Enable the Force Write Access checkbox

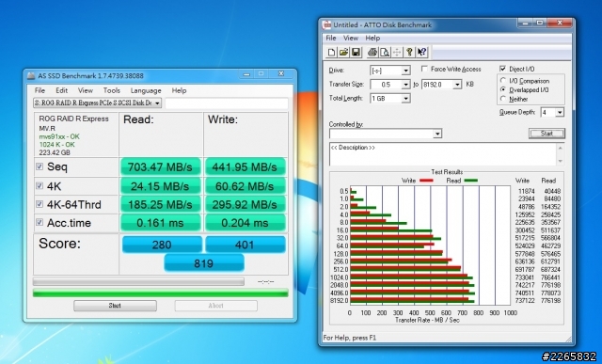tap(424, 69)
